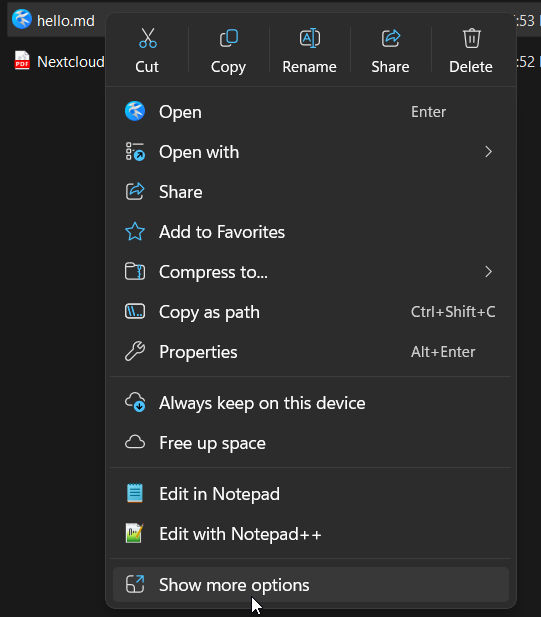Select Compress to... entry

tap(311, 272)
